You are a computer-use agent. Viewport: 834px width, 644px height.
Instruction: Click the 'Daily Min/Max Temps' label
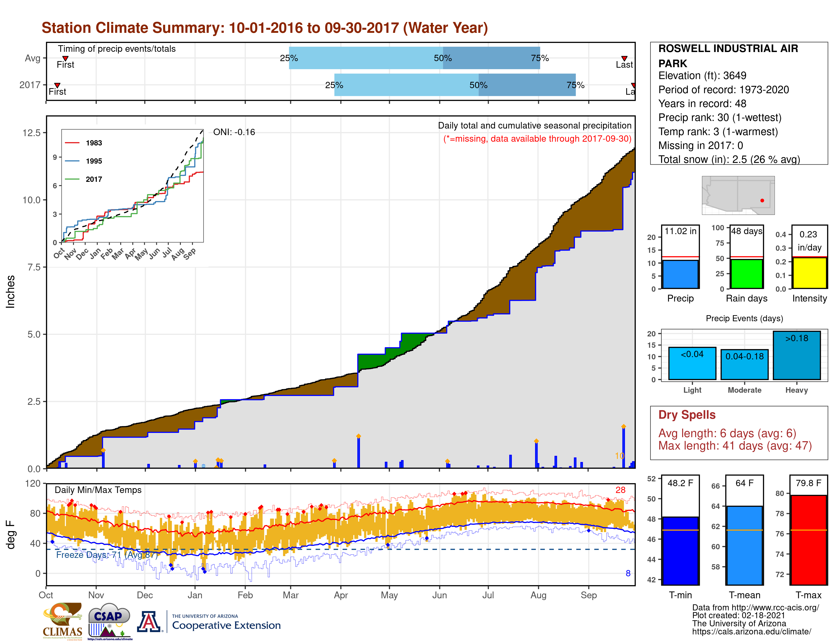[x=98, y=490]
